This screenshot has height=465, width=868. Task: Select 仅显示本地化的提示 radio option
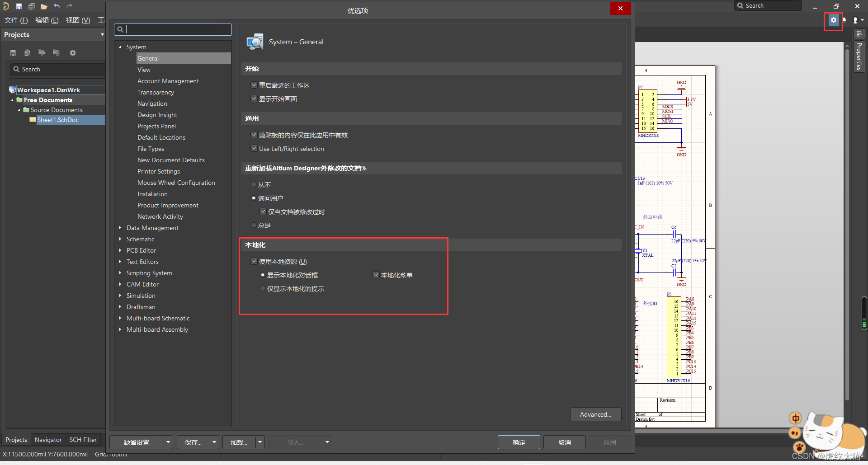(263, 288)
